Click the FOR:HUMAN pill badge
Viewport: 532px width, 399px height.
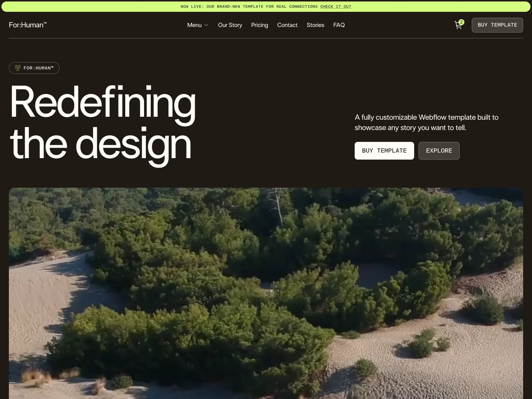(x=34, y=68)
